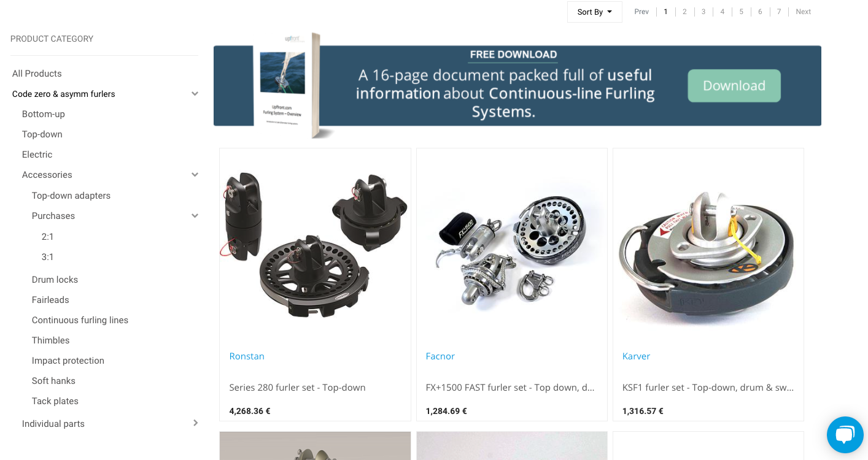This screenshot has height=460, width=868.
Task: Open the Sort By dropdown
Action: 594,12
